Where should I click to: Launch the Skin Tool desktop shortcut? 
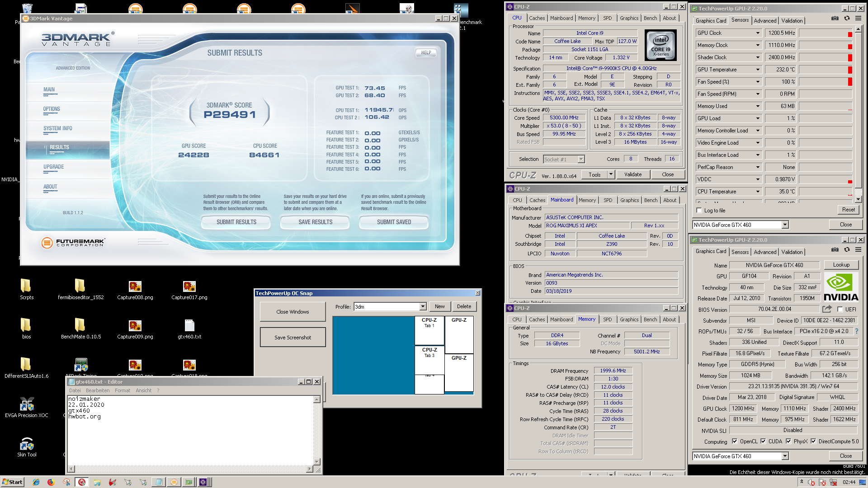27,446
